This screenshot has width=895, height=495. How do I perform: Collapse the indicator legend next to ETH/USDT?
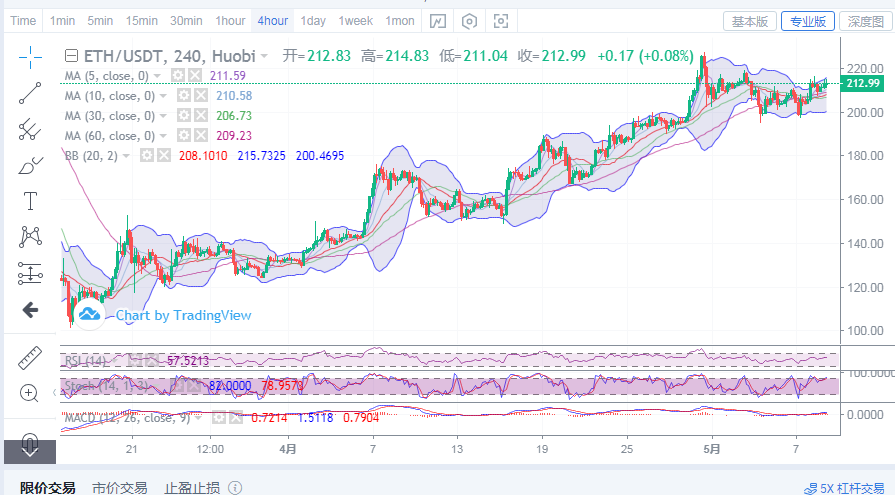tap(70, 56)
